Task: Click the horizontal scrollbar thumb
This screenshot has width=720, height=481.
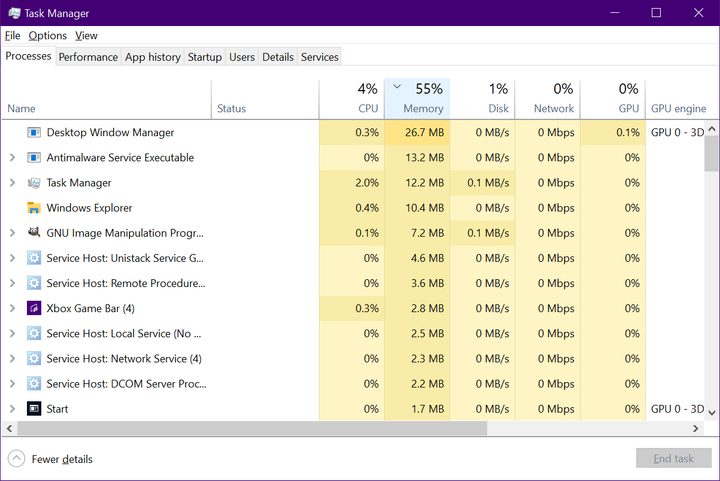Action: pos(252,428)
